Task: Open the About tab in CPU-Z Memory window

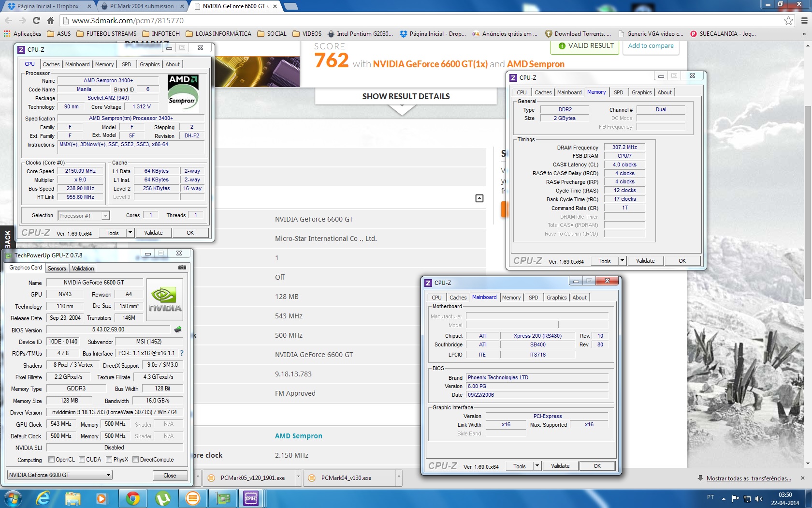Action: click(x=665, y=92)
